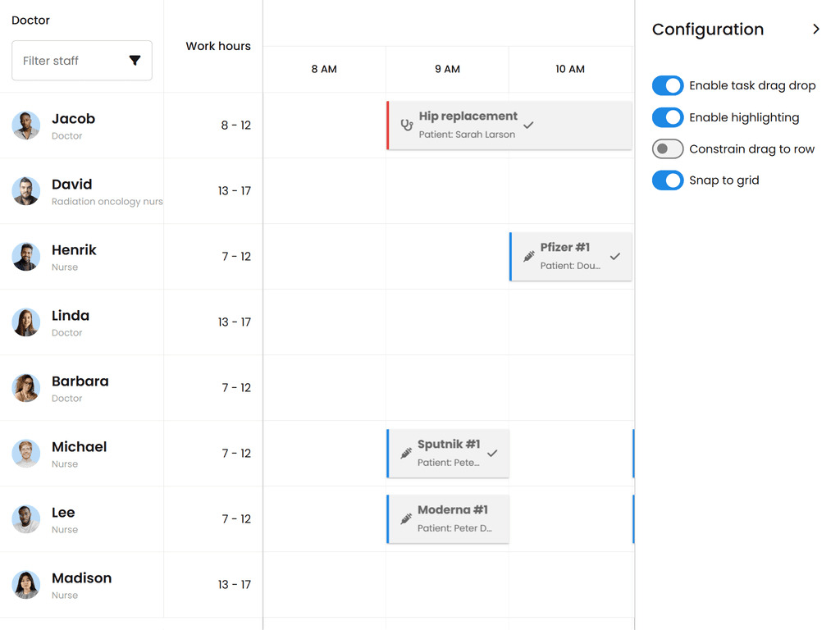Disable task drag drop
The image size is (840, 630).
coord(669,85)
